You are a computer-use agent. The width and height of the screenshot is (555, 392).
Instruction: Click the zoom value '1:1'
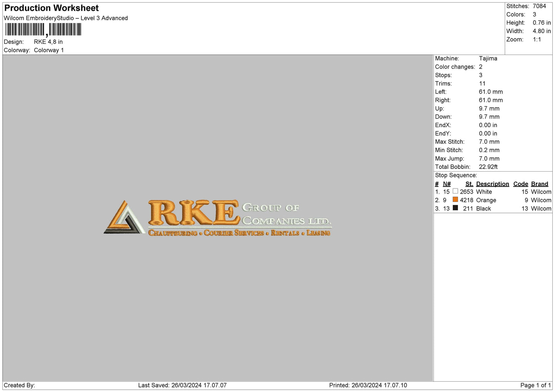click(537, 40)
